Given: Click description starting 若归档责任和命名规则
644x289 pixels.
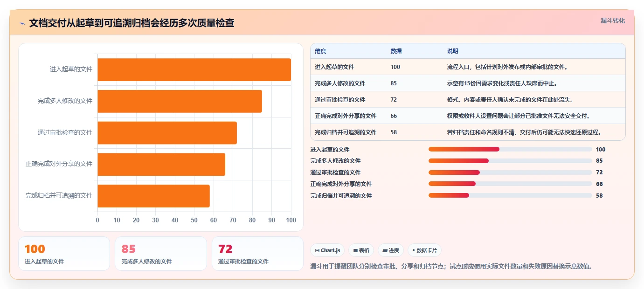Looking at the screenshot, I should click(524, 132).
